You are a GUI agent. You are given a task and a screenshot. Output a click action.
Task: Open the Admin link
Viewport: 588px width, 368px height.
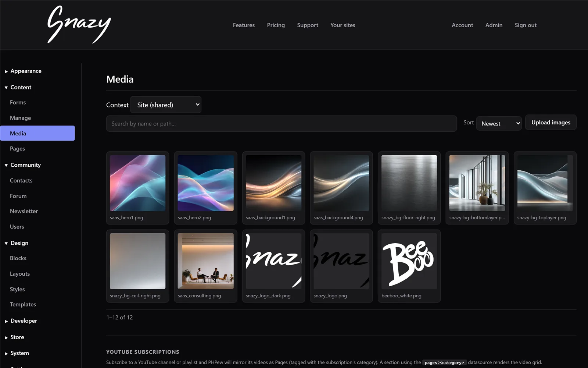(x=494, y=25)
